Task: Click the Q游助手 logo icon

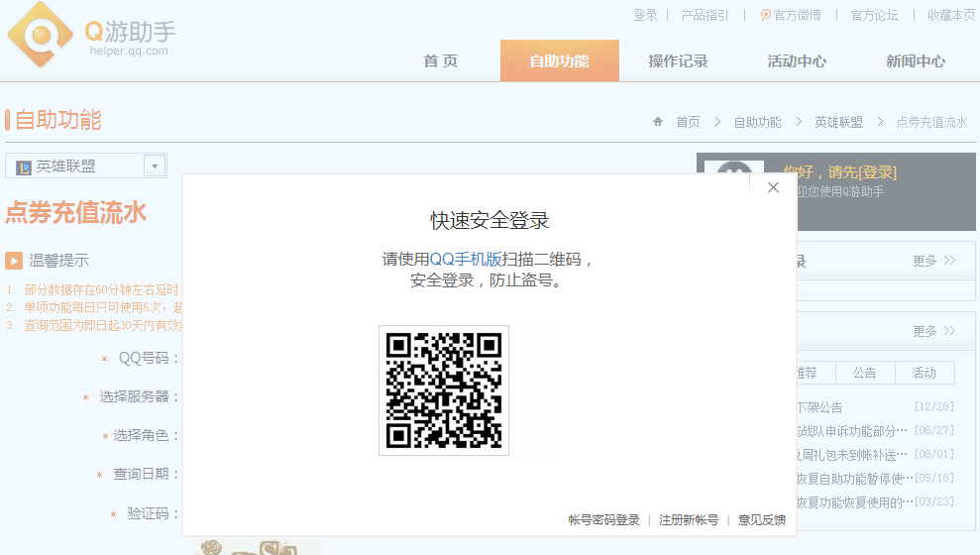Action: click(41, 35)
